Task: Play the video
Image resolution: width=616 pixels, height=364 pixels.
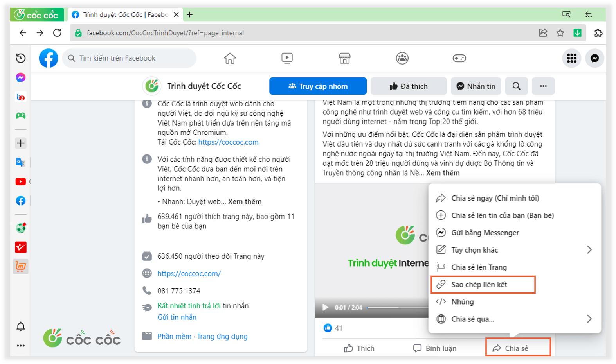Action: [325, 307]
